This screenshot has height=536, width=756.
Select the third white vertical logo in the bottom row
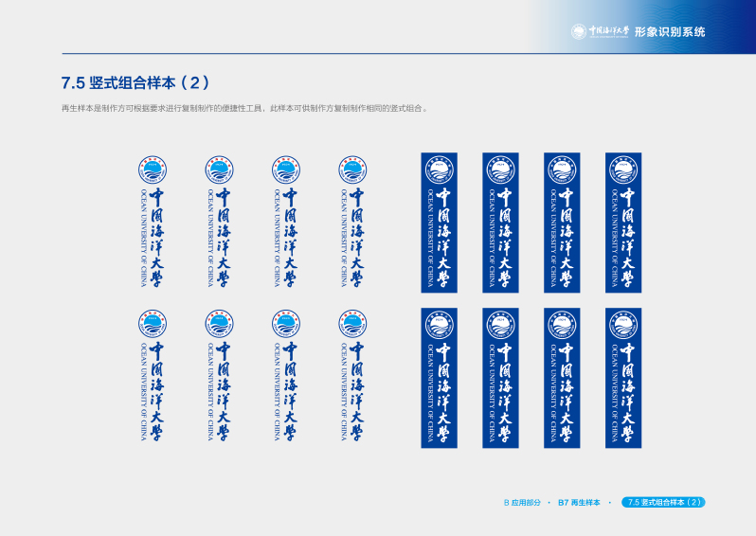[x=285, y=376]
